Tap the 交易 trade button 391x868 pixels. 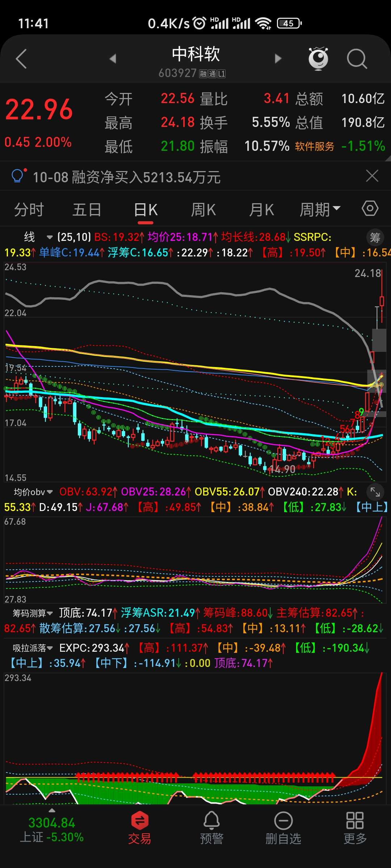[140, 827]
